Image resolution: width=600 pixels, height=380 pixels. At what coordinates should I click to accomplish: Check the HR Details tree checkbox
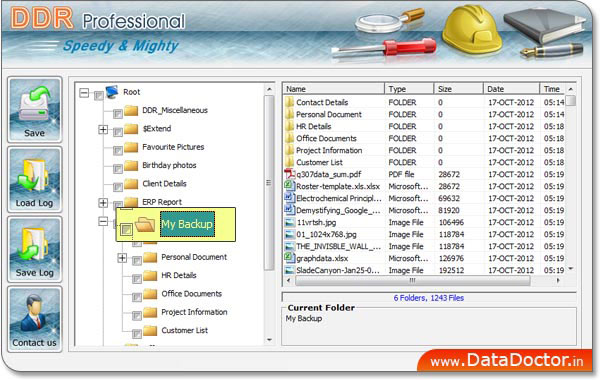[137, 279]
